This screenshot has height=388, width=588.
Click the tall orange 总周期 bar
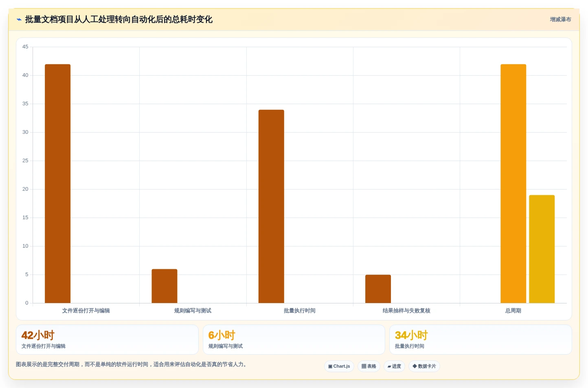pos(513,183)
